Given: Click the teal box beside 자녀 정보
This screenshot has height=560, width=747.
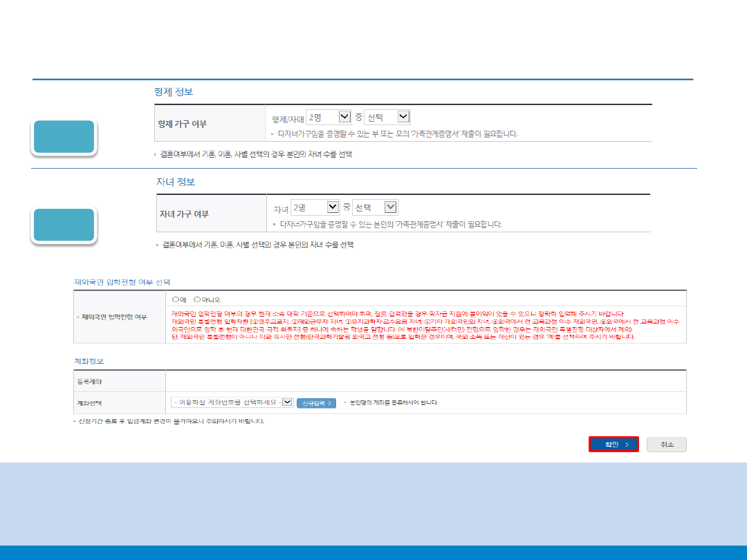Looking at the screenshot, I should tap(66, 225).
